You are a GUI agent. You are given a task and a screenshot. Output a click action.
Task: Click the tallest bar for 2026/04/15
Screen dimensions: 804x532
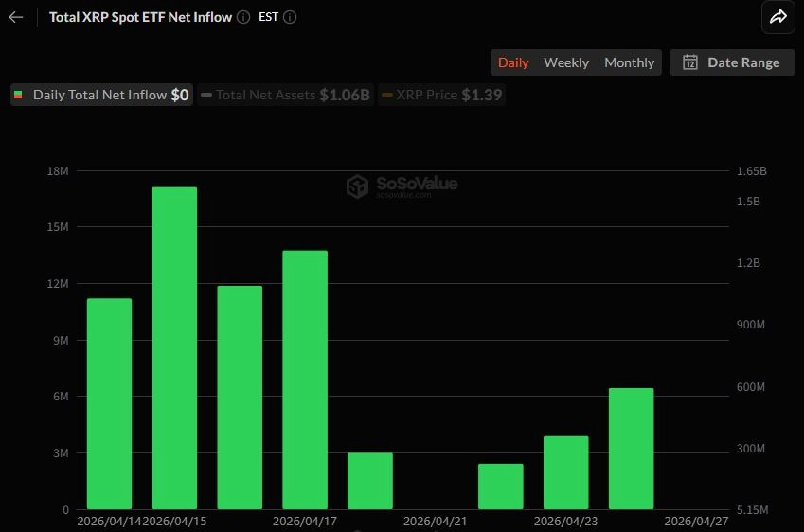click(x=174, y=348)
